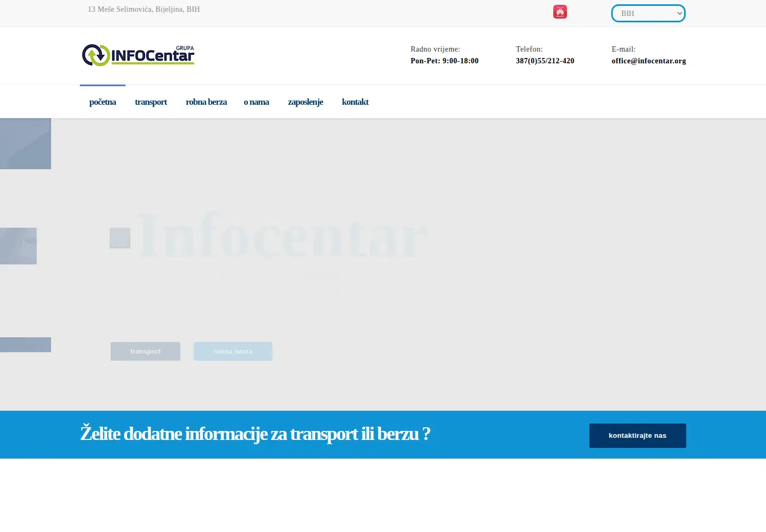
Task: Click the office@infocentar.org email address
Action: coord(649,61)
